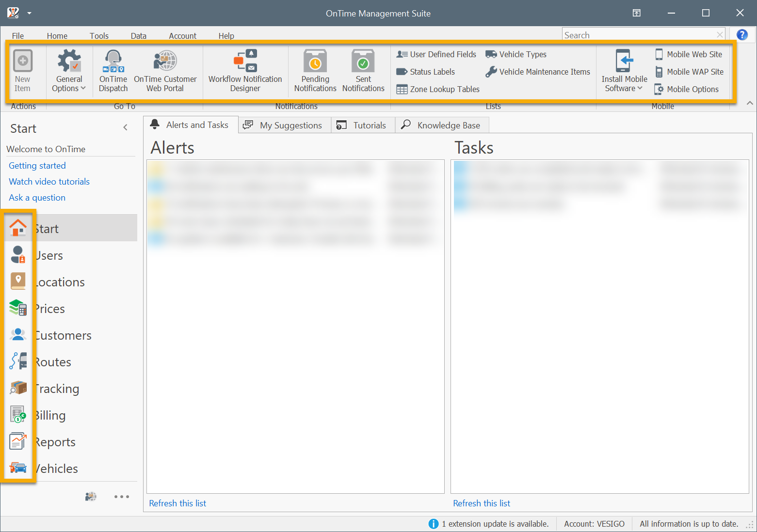Switch to the Home ribbon tab

(x=57, y=36)
